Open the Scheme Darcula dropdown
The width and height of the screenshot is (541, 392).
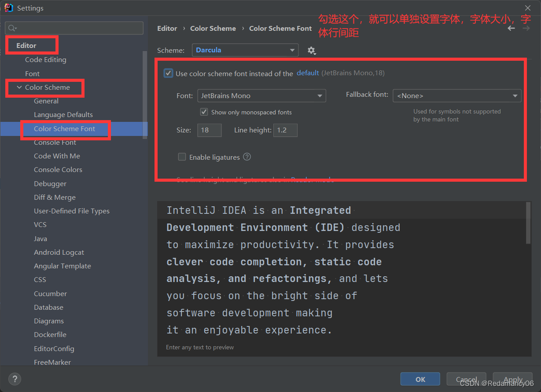click(245, 50)
